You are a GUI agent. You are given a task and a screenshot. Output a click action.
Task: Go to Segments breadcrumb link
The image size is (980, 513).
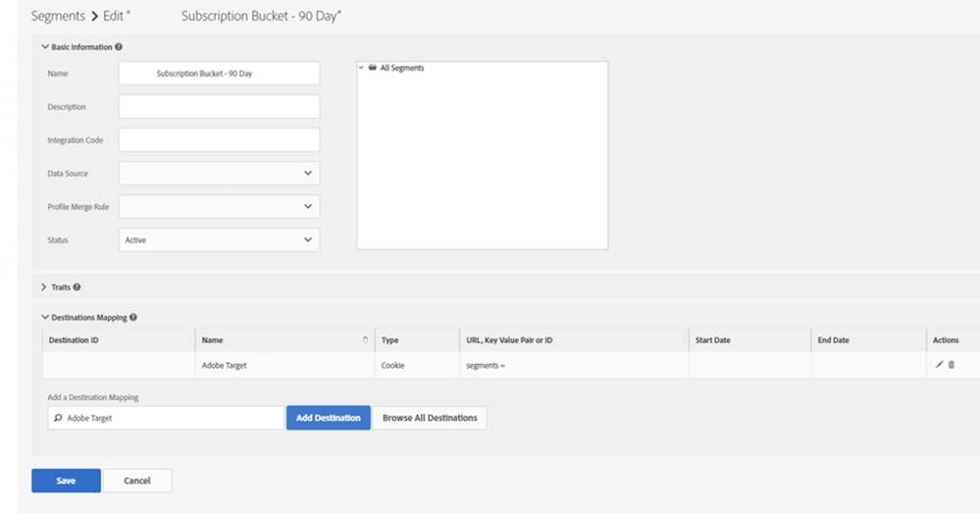click(x=58, y=17)
